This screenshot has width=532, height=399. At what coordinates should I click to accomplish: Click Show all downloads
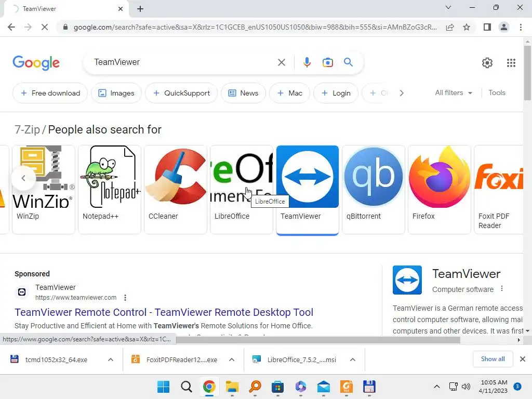click(493, 359)
